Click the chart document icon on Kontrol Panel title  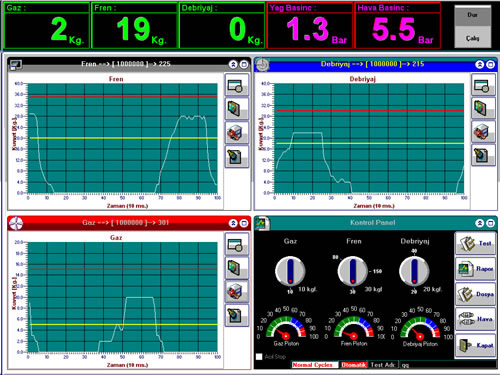pyautogui.click(x=262, y=223)
